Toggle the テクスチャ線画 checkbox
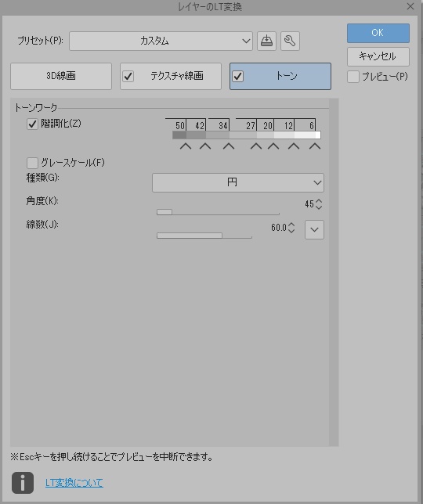 click(128, 76)
